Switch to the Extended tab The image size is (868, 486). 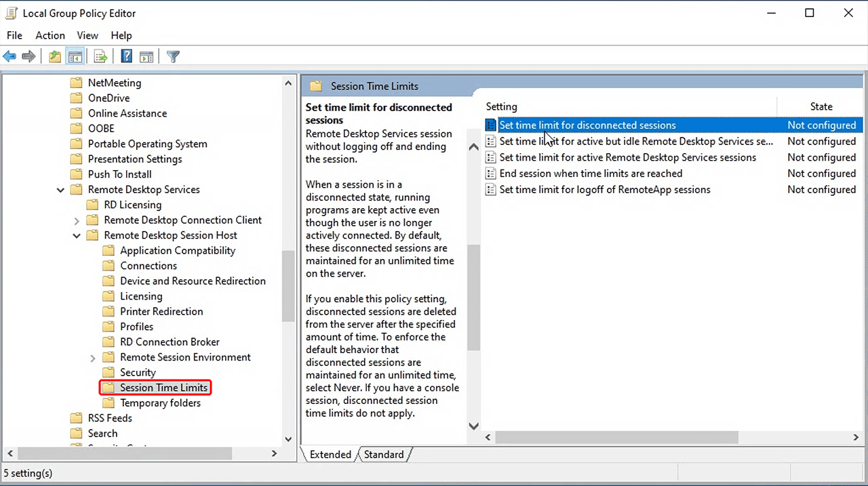pyautogui.click(x=330, y=454)
